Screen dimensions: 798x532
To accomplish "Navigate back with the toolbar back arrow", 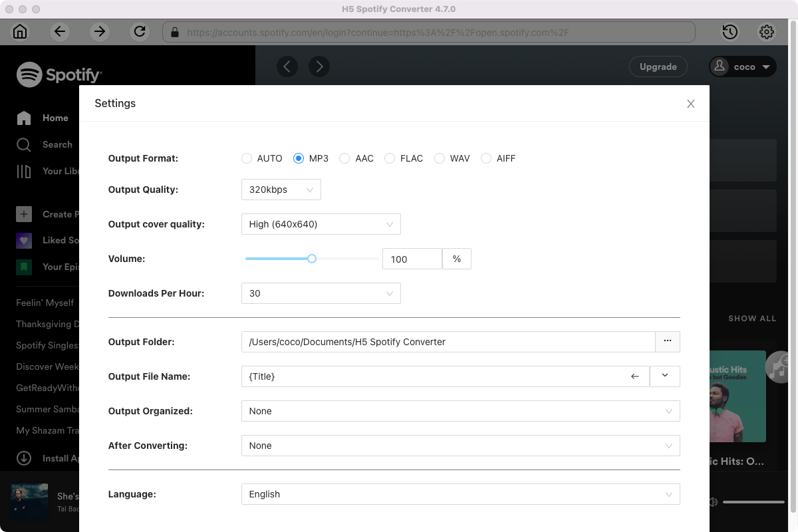I will (61, 31).
